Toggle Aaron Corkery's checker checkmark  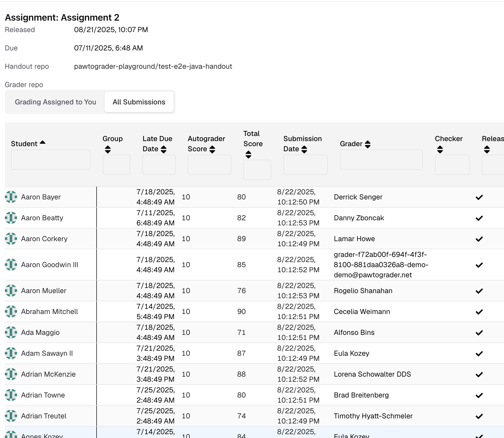479,239
